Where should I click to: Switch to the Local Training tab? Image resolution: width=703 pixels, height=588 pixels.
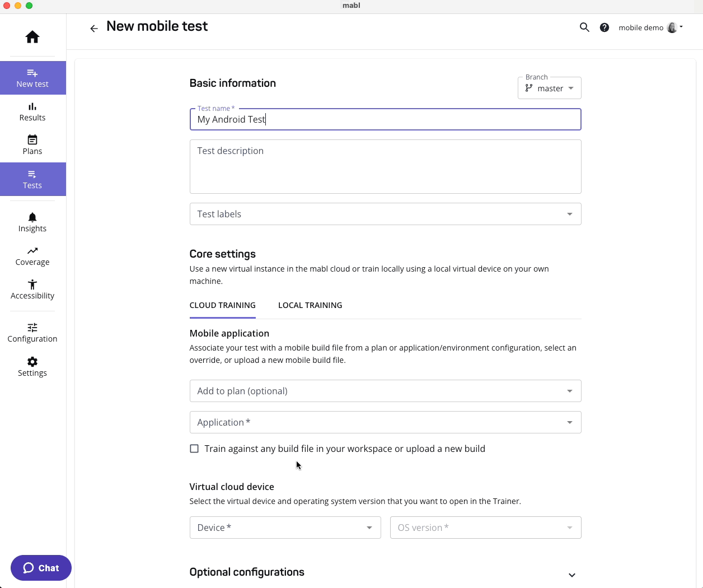310,305
